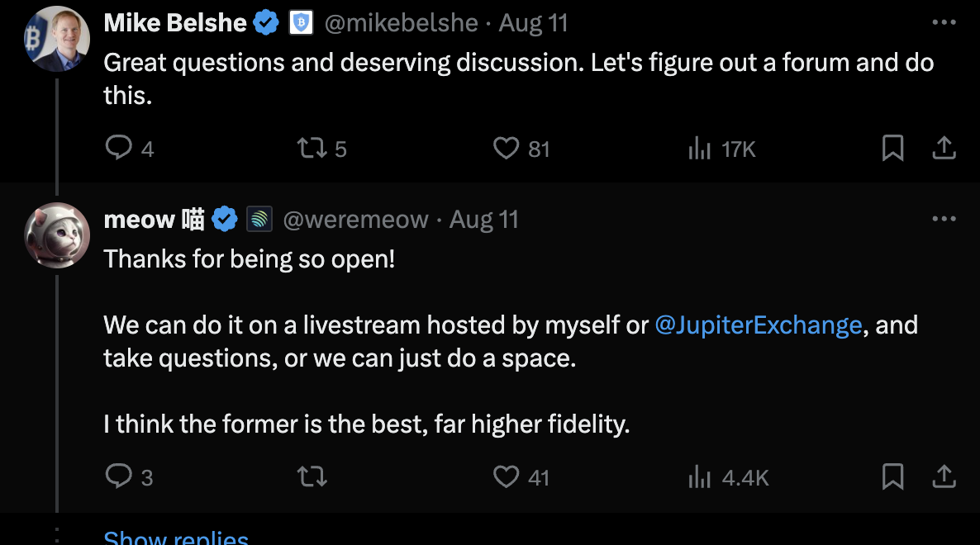Like meow's tweet
Viewport: 980px width, 545px height.
tap(506, 477)
